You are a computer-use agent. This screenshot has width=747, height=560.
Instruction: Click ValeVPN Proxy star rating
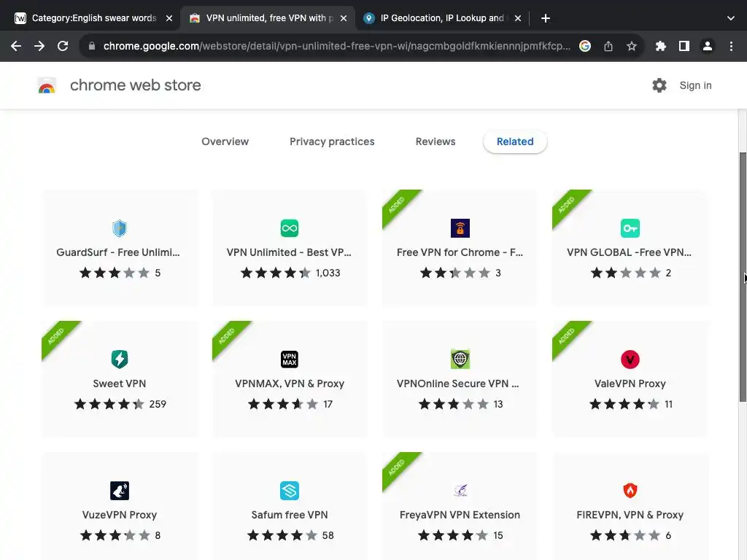pos(624,404)
